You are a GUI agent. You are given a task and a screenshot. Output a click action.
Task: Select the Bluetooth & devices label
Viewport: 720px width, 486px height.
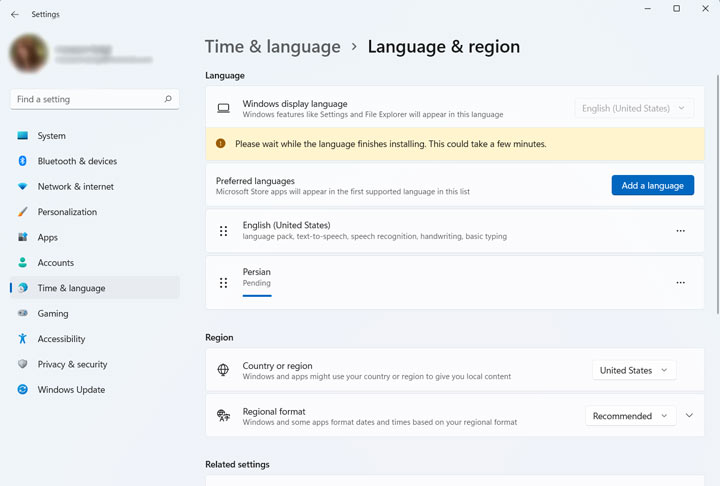click(77, 161)
